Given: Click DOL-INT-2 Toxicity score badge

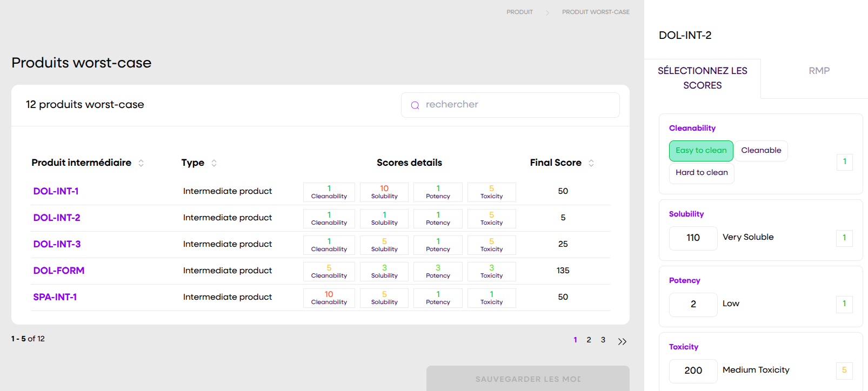Looking at the screenshot, I should pyautogui.click(x=491, y=219).
